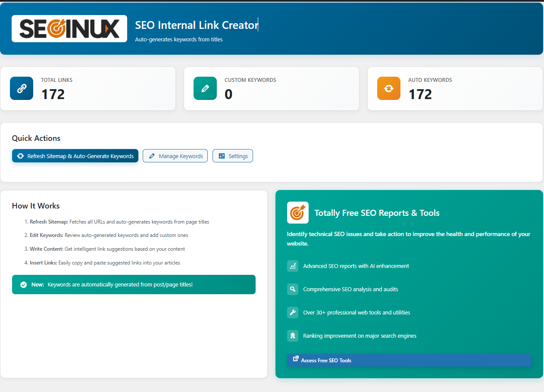Click the Auto Keywords refresh icon
This screenshot has height=392, width=544.
(388, 88)
